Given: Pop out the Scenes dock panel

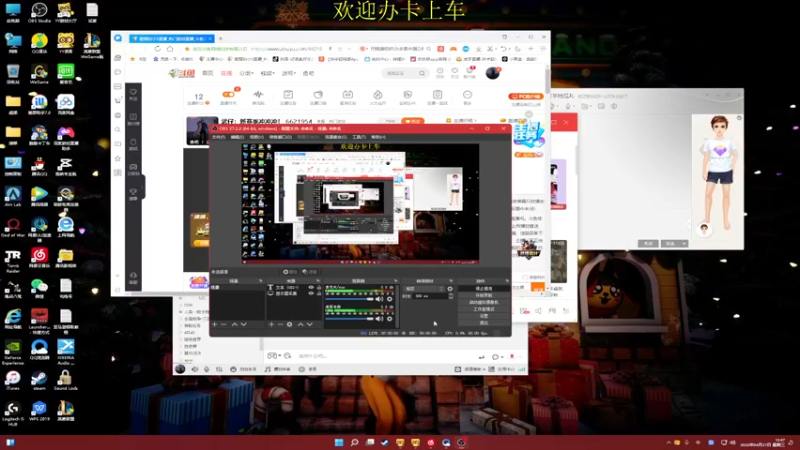Looking at the screenshot, I should (x=260, y=281).
